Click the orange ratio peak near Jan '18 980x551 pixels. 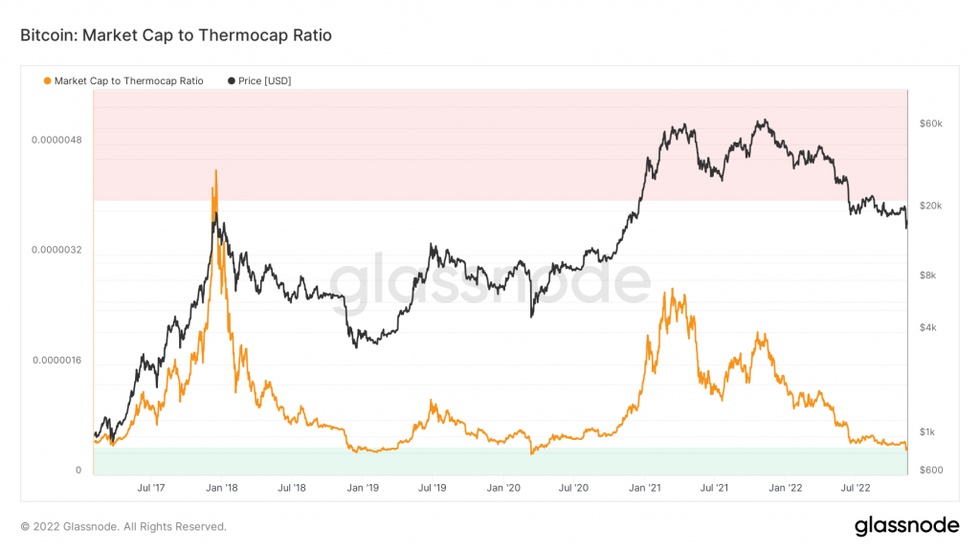[x=216, y=172]
